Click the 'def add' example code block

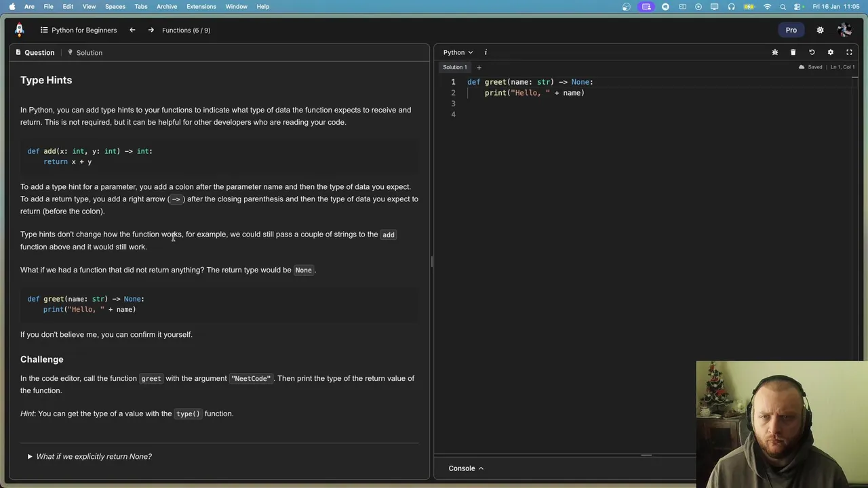(219, 157)
